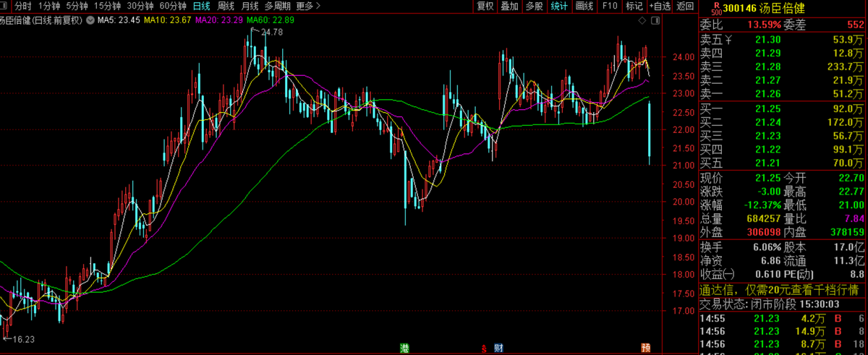The height and width of the screenshot is (355, 868).
Task: Click the ¥ symbol beside 卖五
Action: point(729,40)
